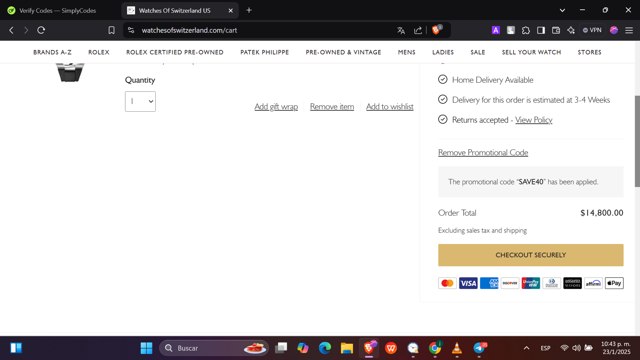Expand the Quantity dropdown
640x360 pixels.
(140, 101)
